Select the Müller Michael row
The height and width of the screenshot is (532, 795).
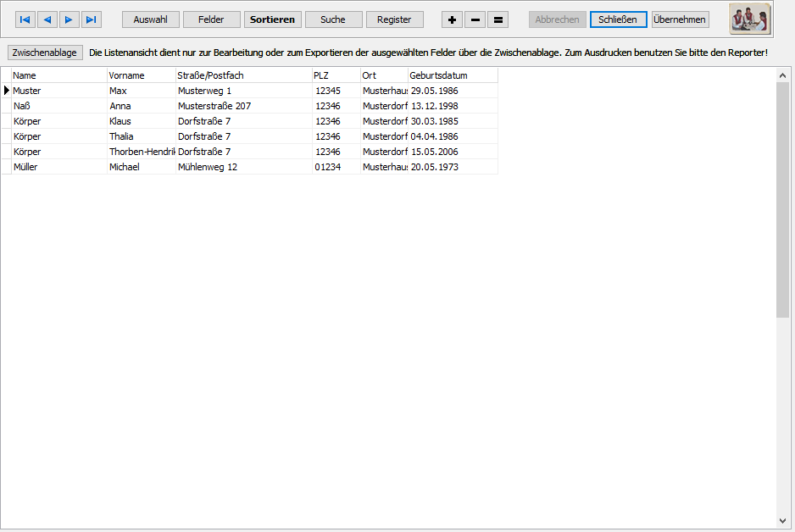click(x=59, y=167)
